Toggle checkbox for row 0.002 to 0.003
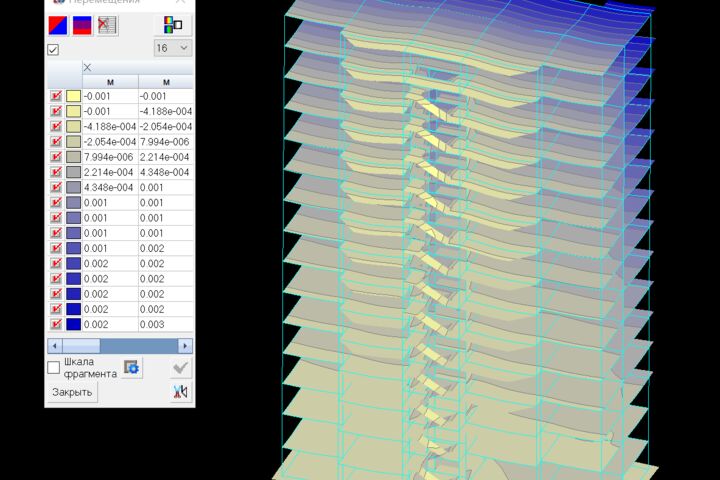The width and height of the screenshot is (720, 480). point(56,324)
